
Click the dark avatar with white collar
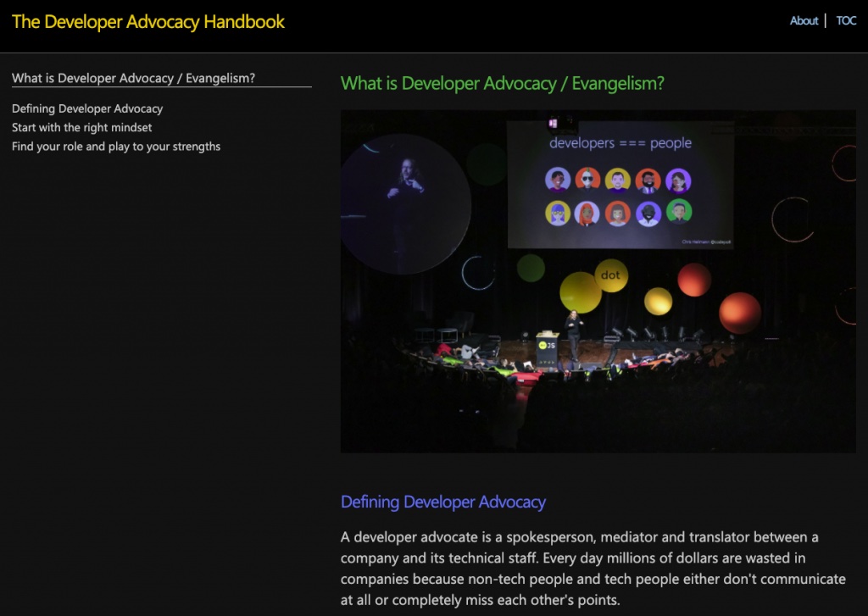pyautogui.click(x=648, y=213)
